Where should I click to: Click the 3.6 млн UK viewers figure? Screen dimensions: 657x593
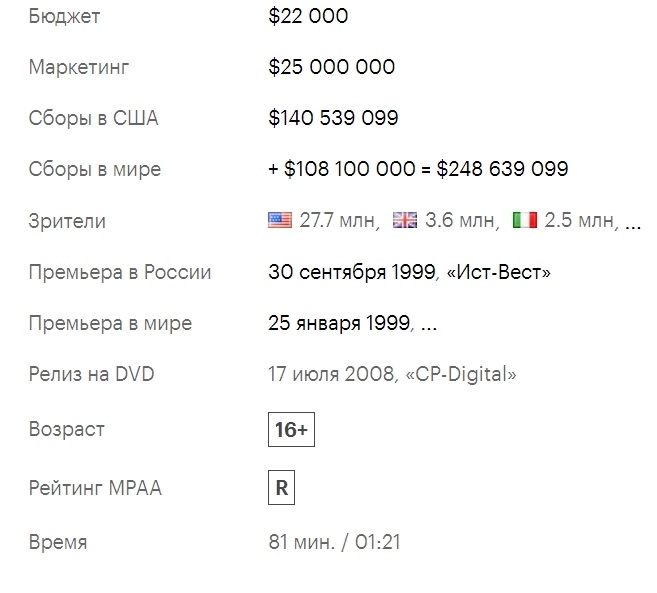tap(461, 221)
